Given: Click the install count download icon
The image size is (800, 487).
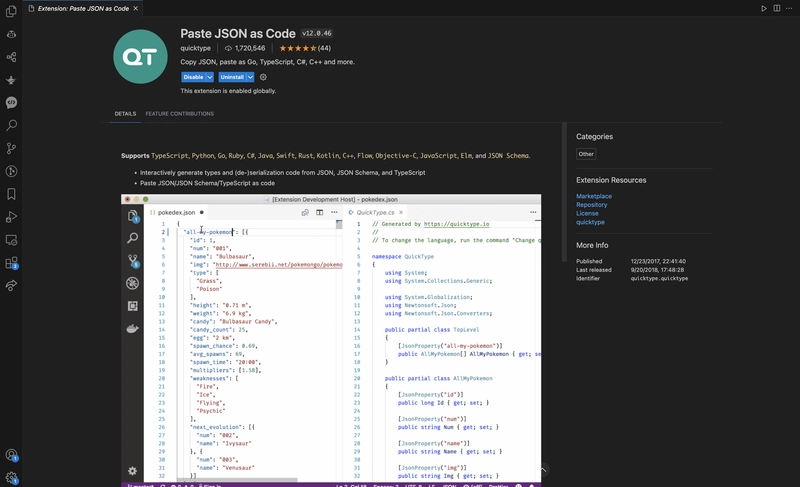Looking at the screenshot, I should click(228, 48).
